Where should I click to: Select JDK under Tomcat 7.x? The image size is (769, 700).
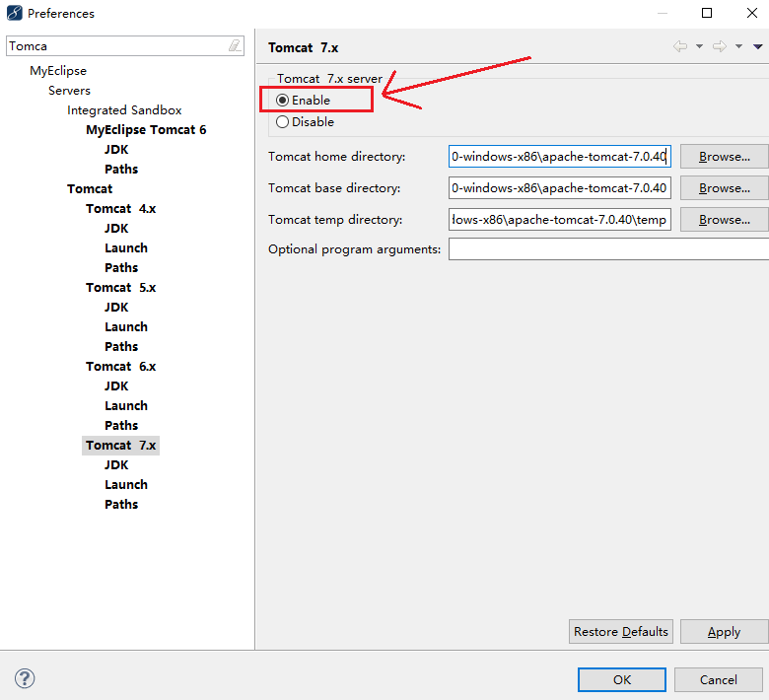tap(116, 465)
